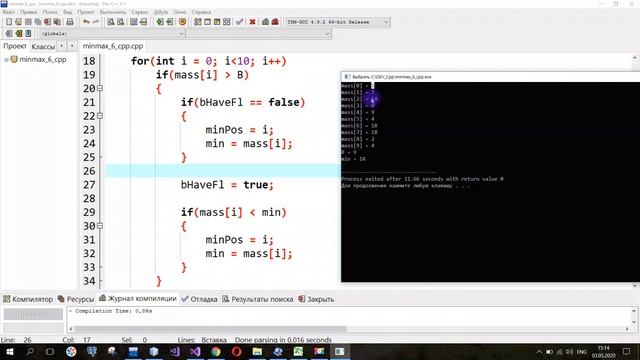Click the highlighted empty line 26
Image resolution: width=640 pixels, height=360 pixels.
click(223, 171)
